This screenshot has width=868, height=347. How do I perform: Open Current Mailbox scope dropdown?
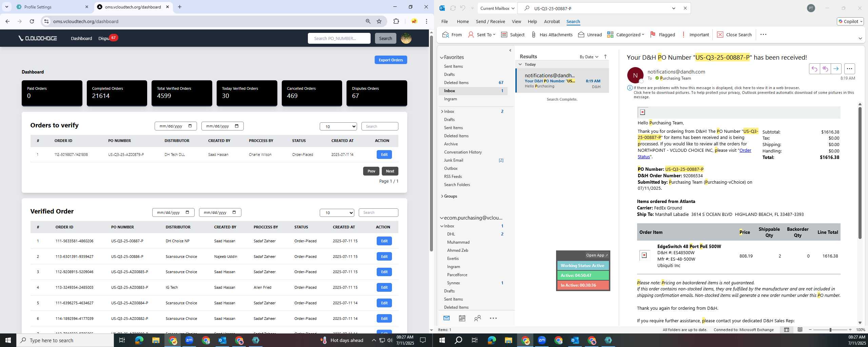(x=497, y=8)
